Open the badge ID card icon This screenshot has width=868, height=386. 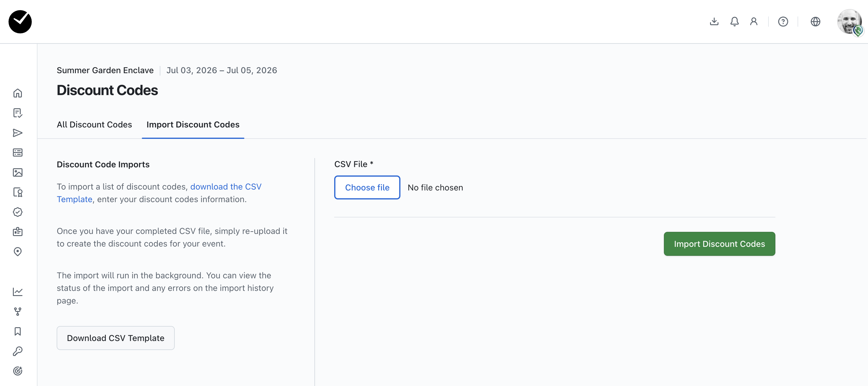(17, 232)
